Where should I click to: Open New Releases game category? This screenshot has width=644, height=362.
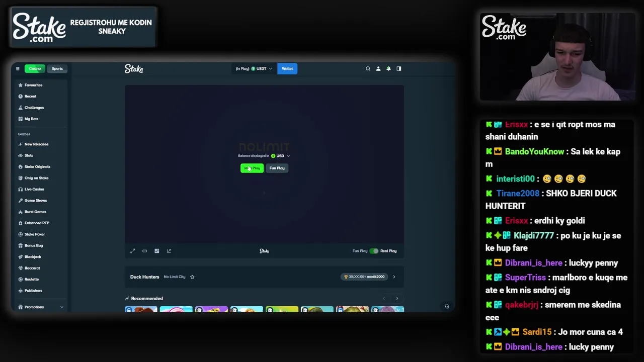[36, 144]
